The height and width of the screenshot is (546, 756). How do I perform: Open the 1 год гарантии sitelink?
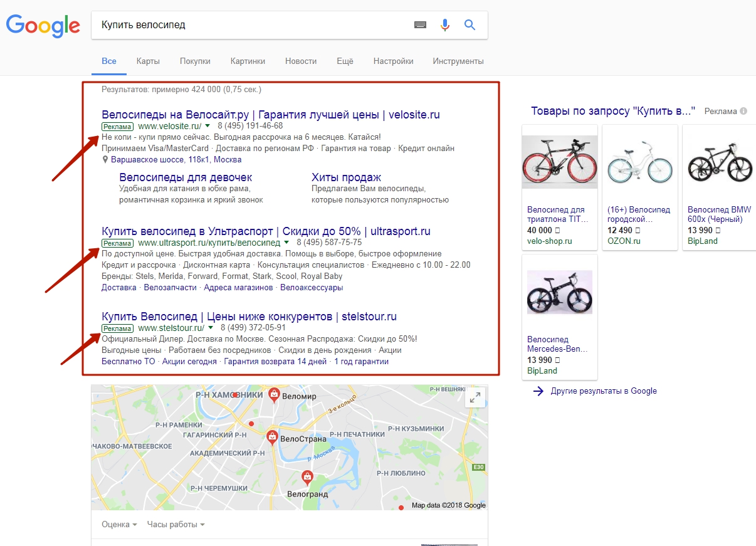point(361,362)
